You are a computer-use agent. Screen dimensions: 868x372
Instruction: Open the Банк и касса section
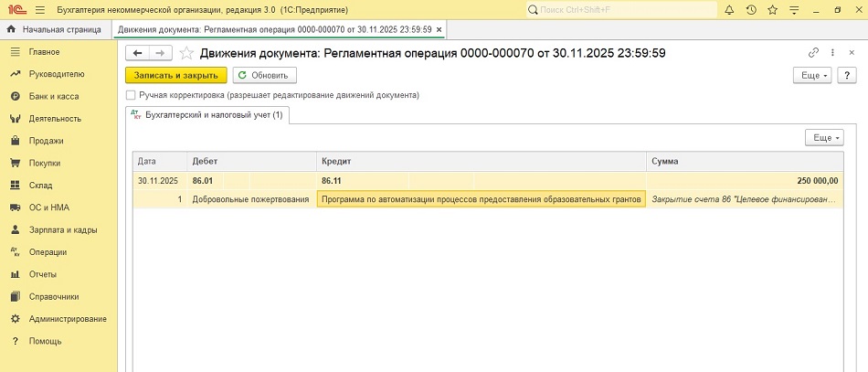pos(54,96)
